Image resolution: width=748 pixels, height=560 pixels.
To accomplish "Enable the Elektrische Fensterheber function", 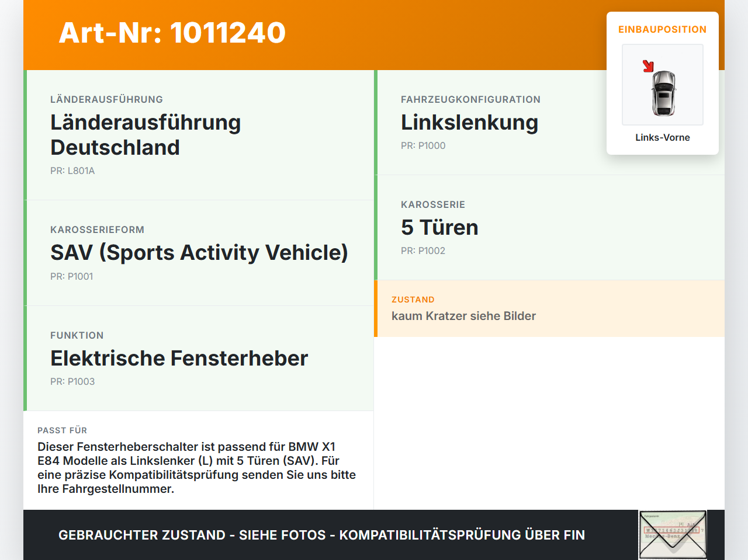I will (x=179, y=358).
